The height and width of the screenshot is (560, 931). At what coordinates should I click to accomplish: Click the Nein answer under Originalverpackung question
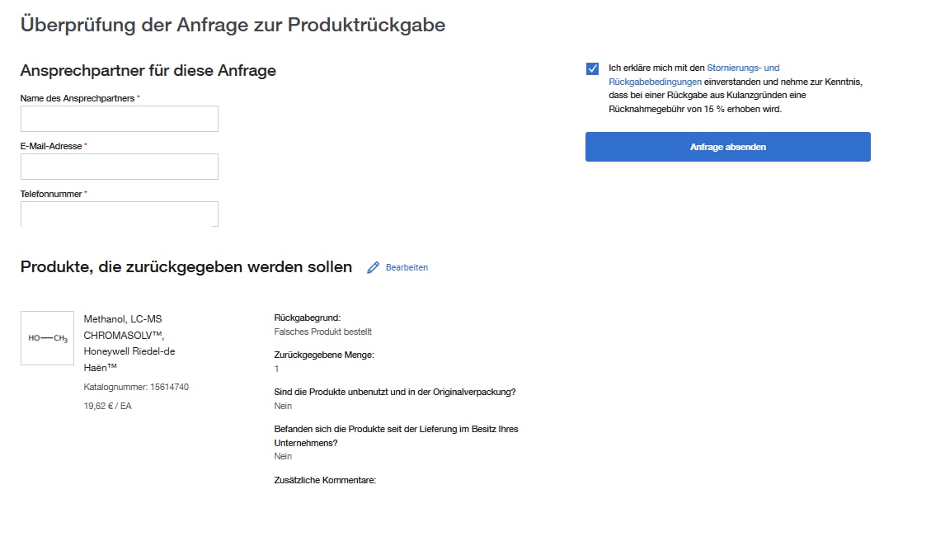click(282, 406)
